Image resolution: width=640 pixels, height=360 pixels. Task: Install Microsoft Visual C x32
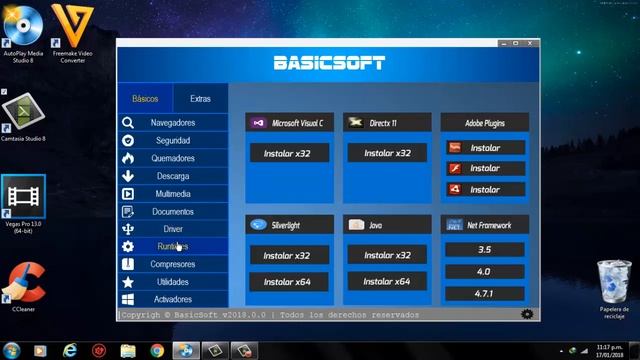tap(289, 153)
